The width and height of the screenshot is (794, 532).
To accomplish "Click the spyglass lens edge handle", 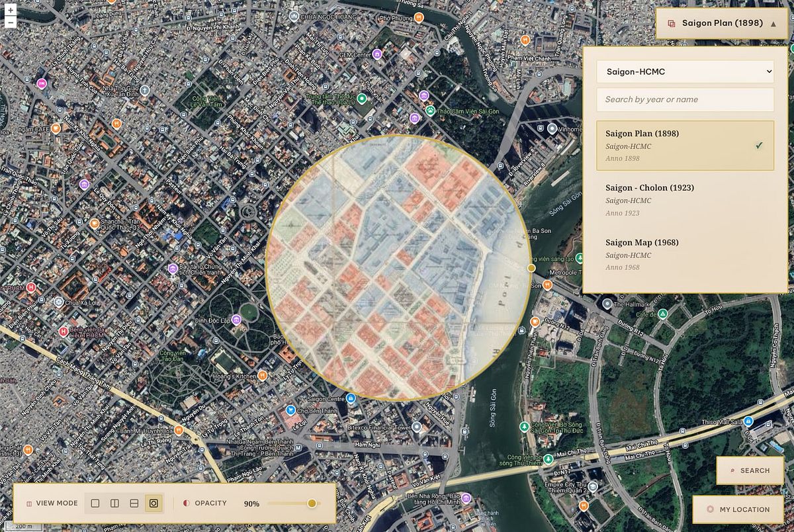I will (x=531, y=268).
